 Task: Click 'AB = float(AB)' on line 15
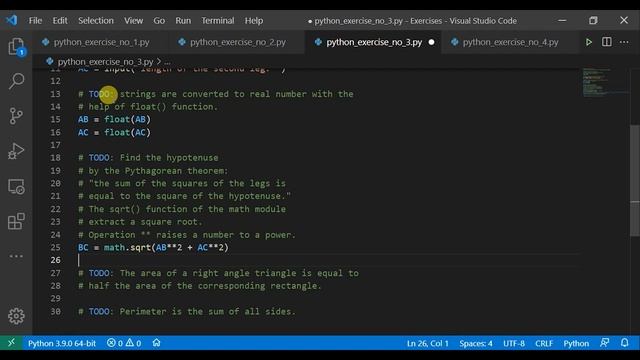[x=114, y=119]
